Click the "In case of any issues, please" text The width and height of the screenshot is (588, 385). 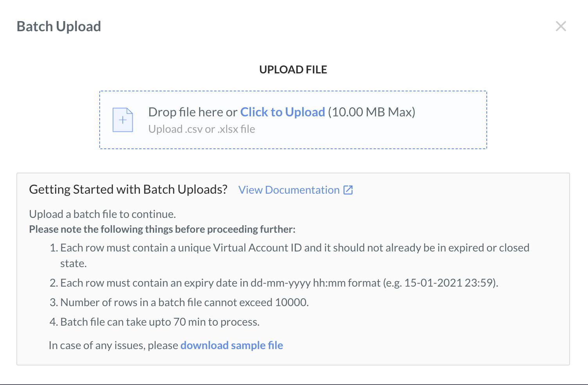(113, 345)
